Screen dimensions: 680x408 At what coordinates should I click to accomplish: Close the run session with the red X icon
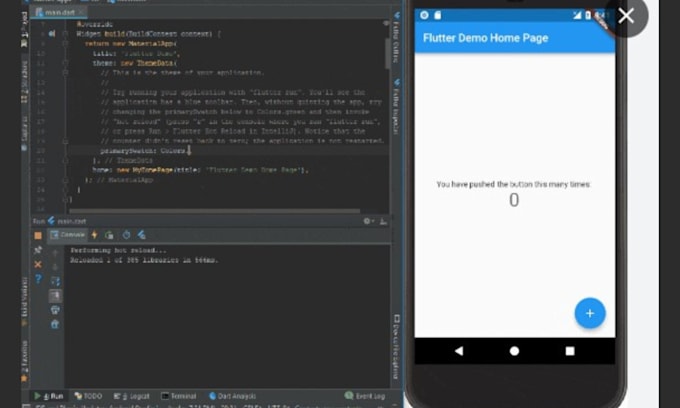[38, 264]
